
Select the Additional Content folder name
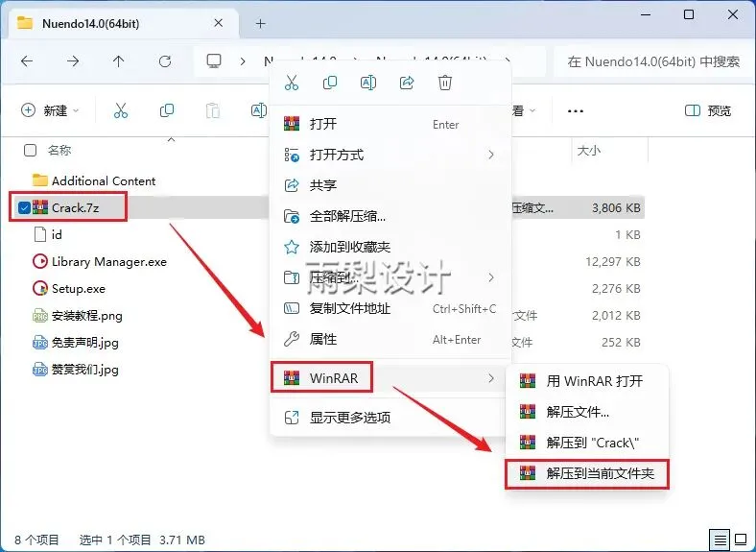tap(104, 180)
